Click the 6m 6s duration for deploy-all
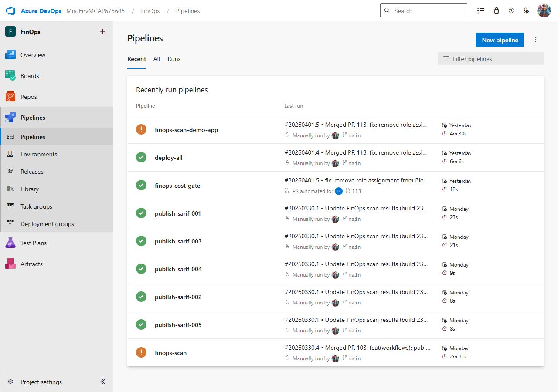558x392 pixels. coord(456,162)
